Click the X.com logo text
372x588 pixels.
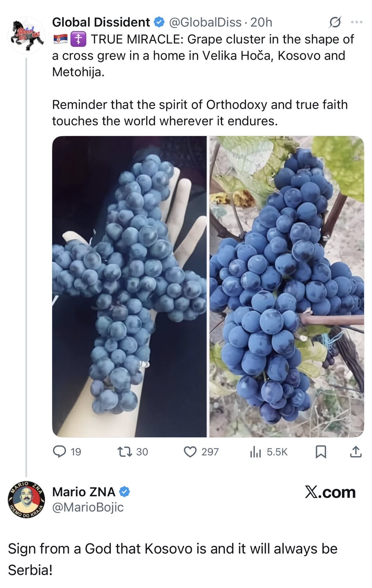pyautogui.click(x=330, y=492)
